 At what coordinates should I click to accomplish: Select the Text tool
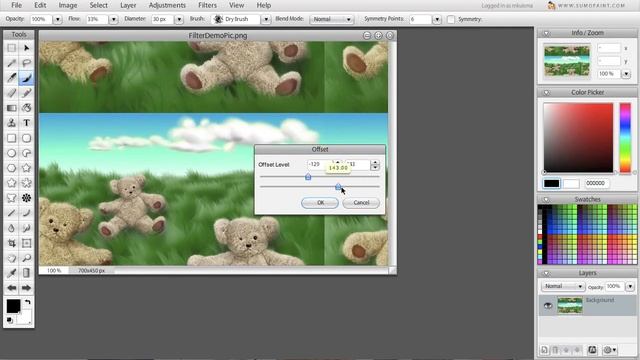27,123
